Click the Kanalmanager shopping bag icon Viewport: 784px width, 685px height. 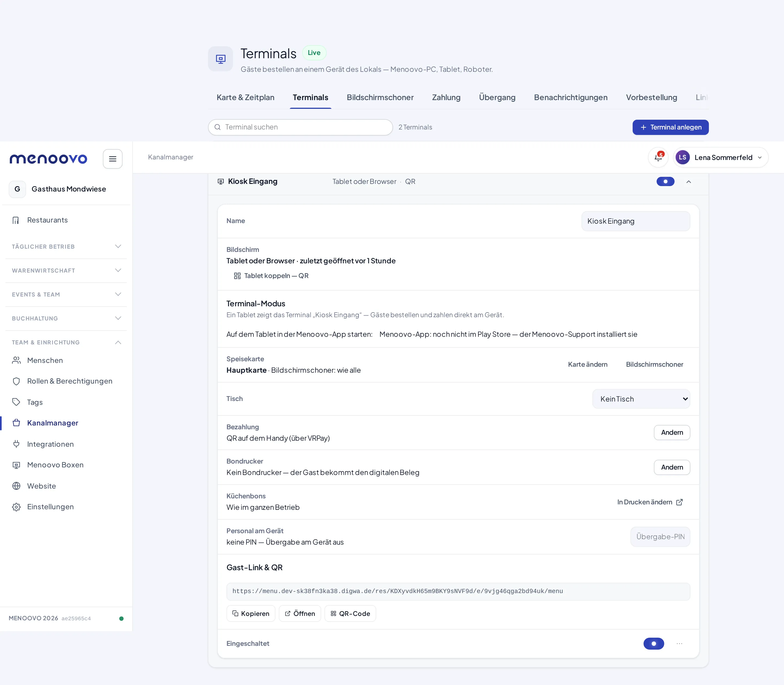[x=16, y=423]
